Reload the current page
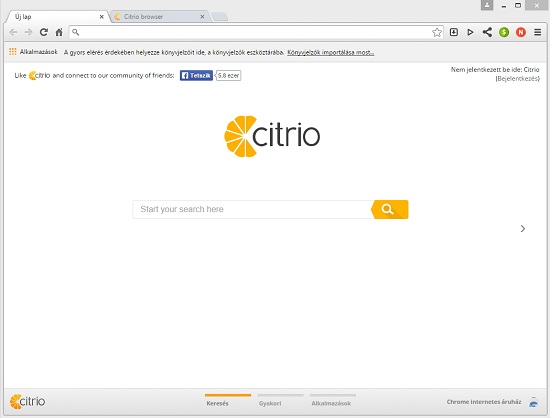 pyautogui.click(x=43, y=32)
